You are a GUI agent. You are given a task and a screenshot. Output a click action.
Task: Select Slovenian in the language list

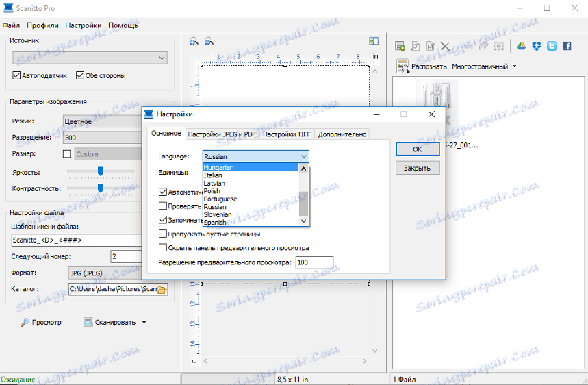click(251, 214)
